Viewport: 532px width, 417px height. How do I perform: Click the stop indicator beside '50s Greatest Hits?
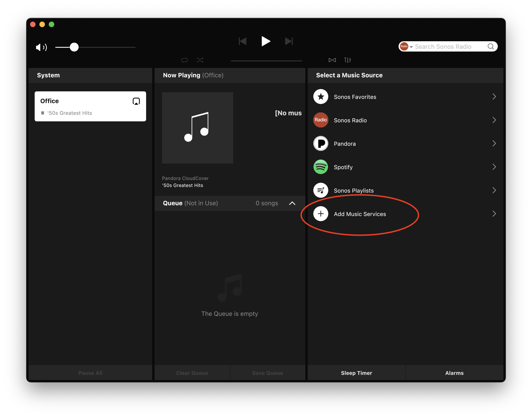[43, 113]
